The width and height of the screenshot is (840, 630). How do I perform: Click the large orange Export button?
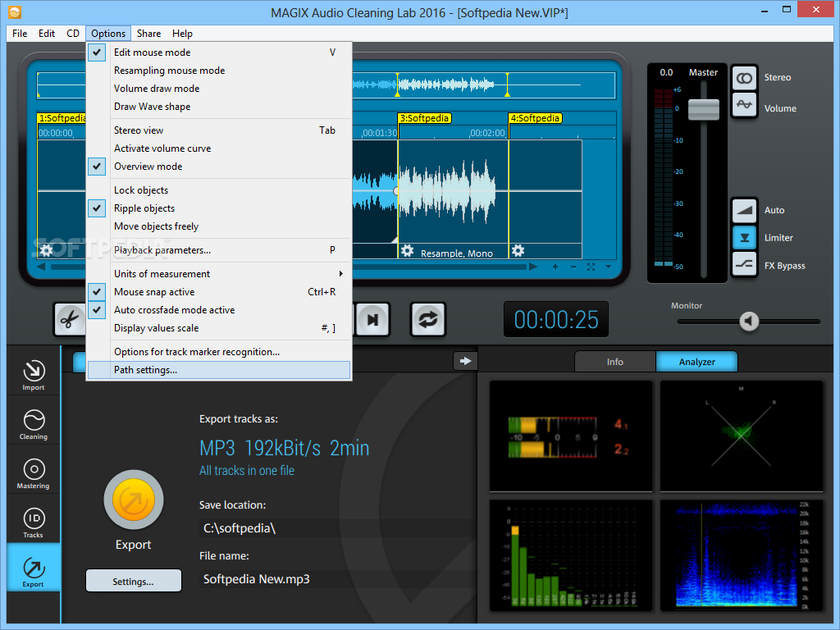[x=134, y=500]
